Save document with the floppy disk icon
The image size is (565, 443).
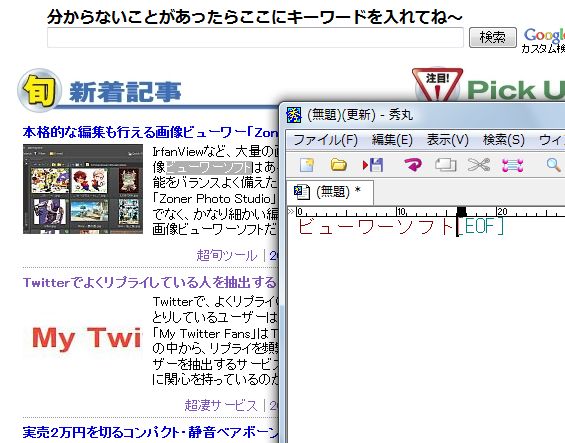coord(373,165)
